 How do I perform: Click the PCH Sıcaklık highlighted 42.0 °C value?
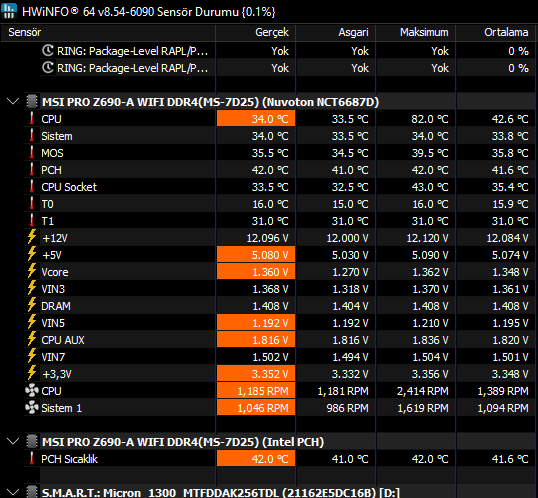(256, 459)
